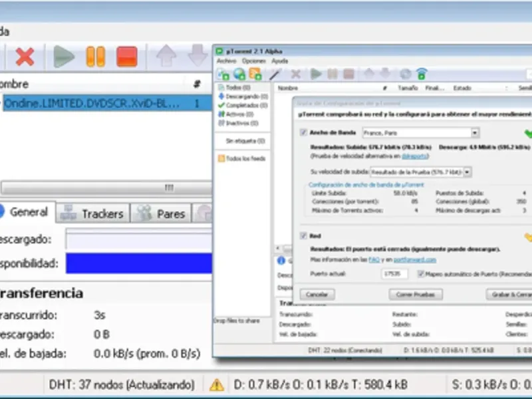Screen dimensions: 532x399
Task: Click the add torrent from URL globe icon
Action: (x=239, y=74)
